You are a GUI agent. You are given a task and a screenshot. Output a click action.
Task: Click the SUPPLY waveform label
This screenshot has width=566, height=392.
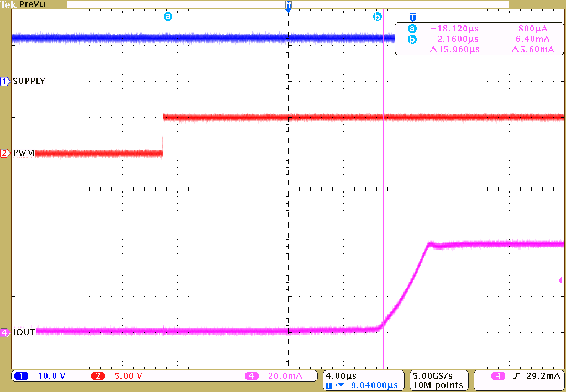29,81
